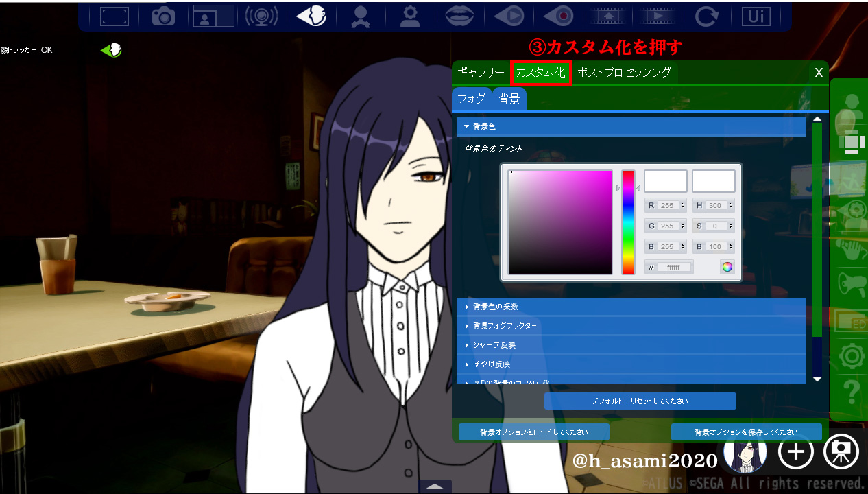
Task: Click the head pose calibration icon
Action: tap(359, 16)
